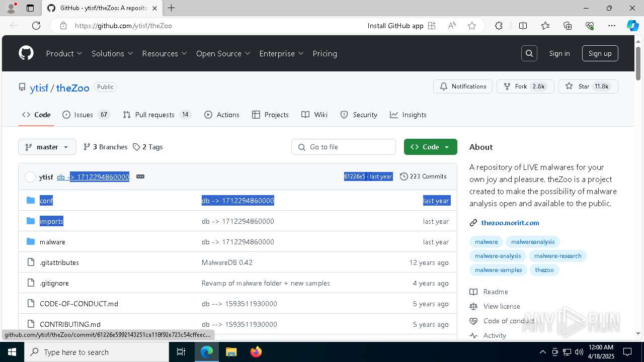Open the Pull requests tab

(x=156, y=115)
